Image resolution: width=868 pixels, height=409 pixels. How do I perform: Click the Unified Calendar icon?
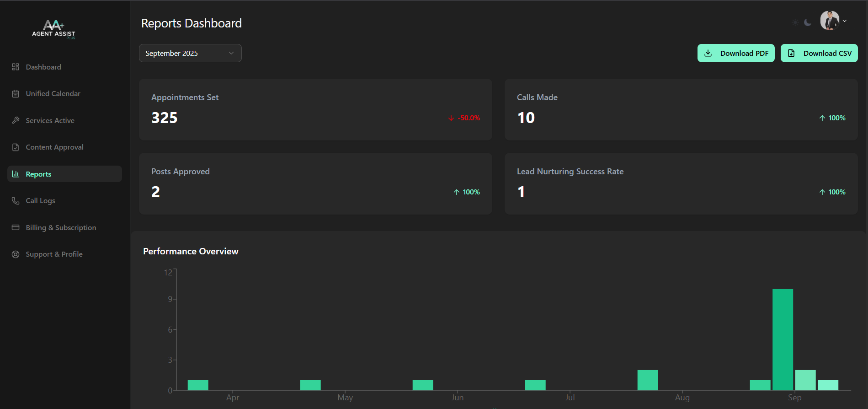(16, 94)
